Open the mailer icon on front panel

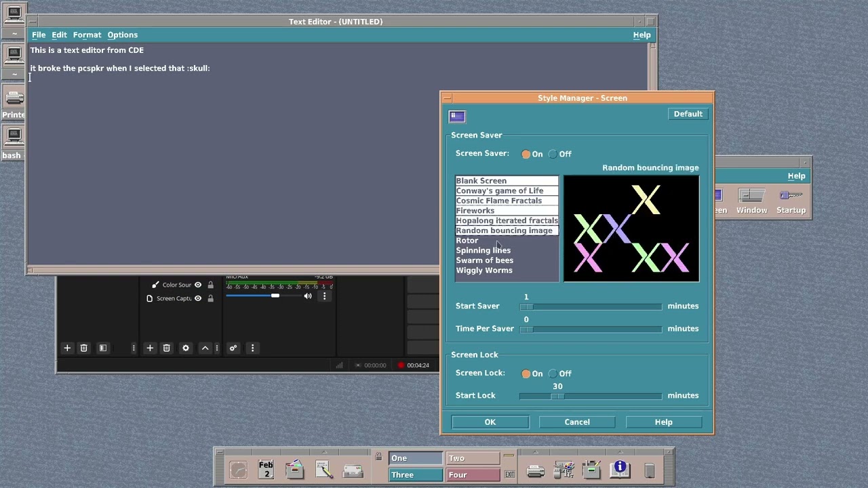tap(353, 470)
